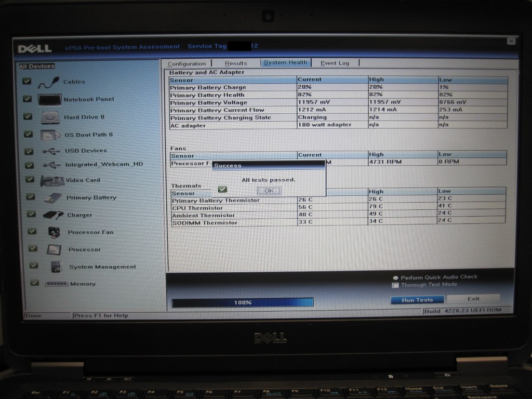532x399 pixels.
Task: Click the AC adapter row label
Action: click(x=188, y=126)
